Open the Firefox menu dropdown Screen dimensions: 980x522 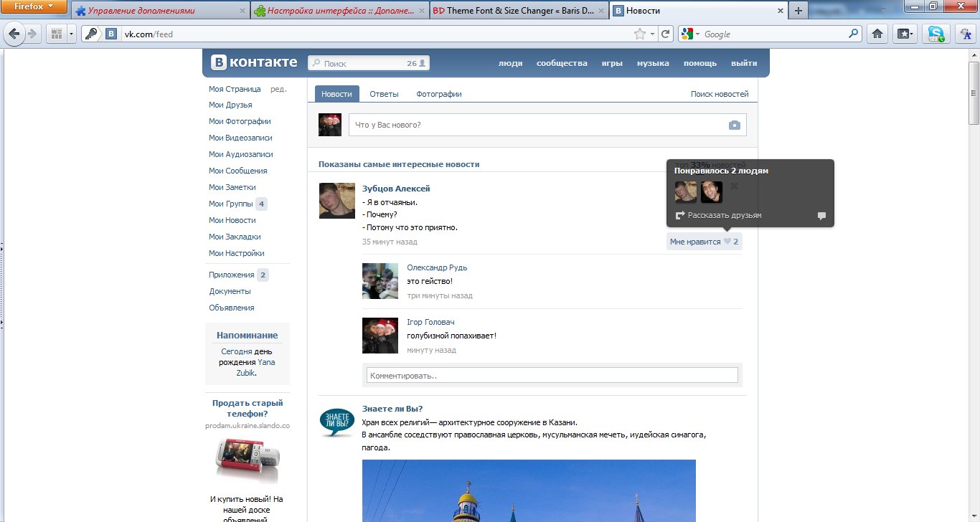tap(34, 6)
